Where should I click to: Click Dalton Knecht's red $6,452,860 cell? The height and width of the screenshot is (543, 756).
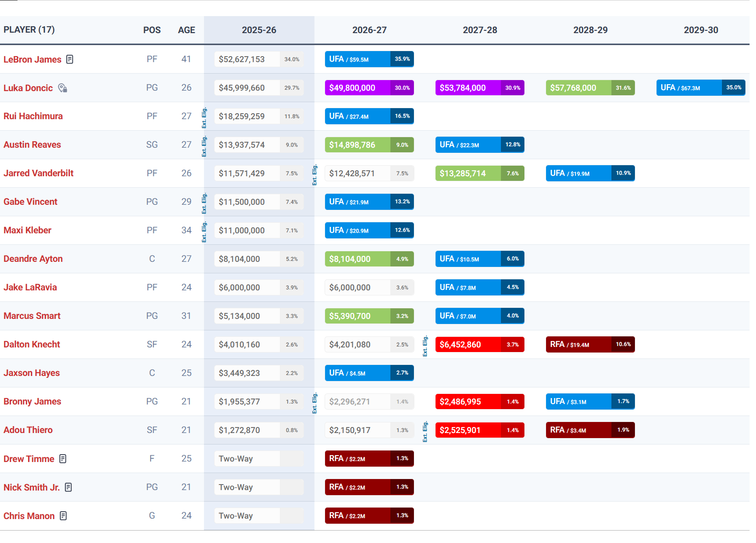tap(480, 345)
